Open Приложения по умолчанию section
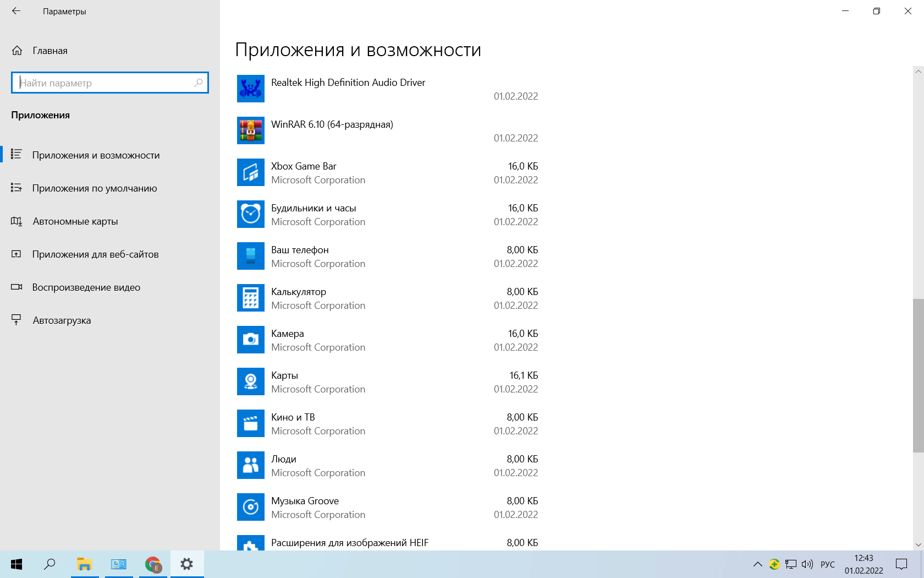The width and height of the screenshot is (924, 578). coord(110,188)
